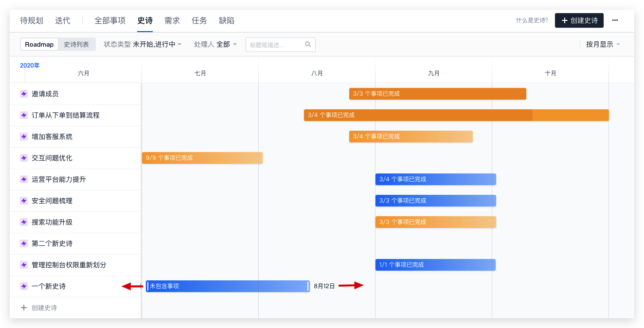Click the 2020年 year label

[30, 65]
